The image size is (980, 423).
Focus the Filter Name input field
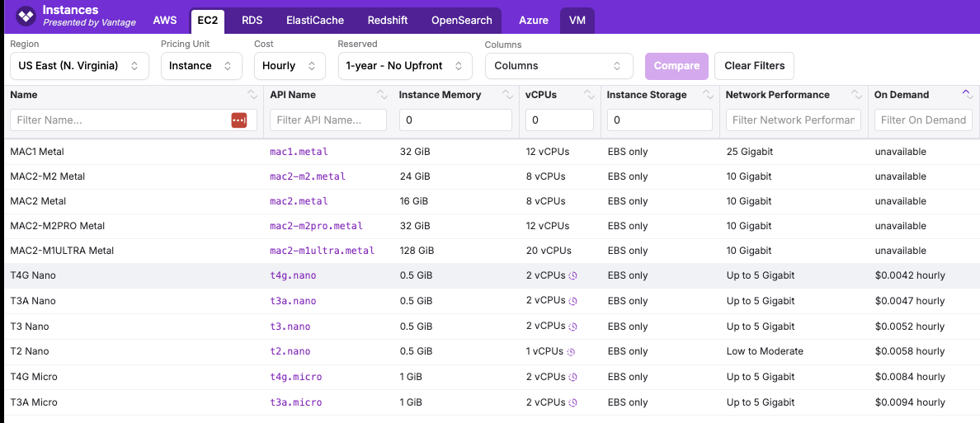[x=134, y=120]
